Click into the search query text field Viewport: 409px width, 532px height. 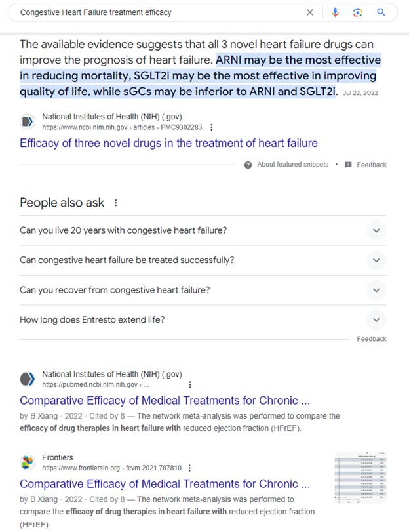click(x=157, y=12)
